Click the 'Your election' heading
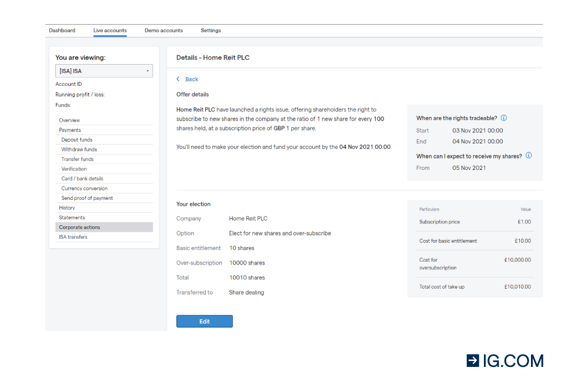The height and width of the screenshot is (391, 588). 193,204
